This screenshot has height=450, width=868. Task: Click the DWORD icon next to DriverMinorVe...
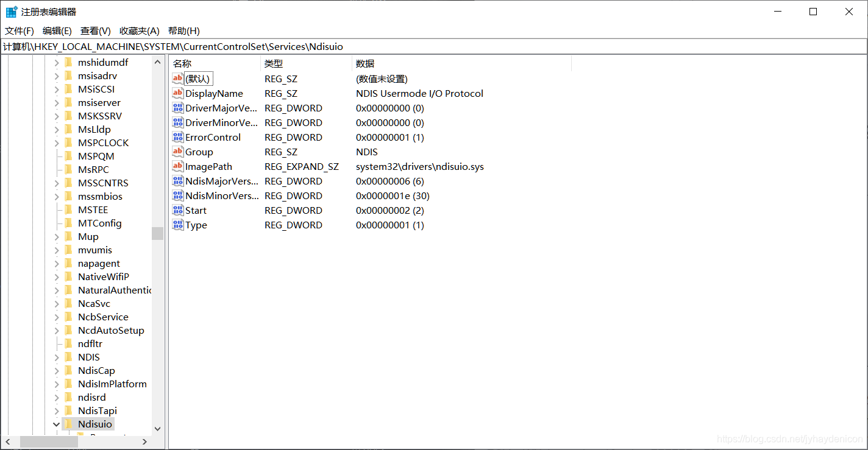pos(177,122)
